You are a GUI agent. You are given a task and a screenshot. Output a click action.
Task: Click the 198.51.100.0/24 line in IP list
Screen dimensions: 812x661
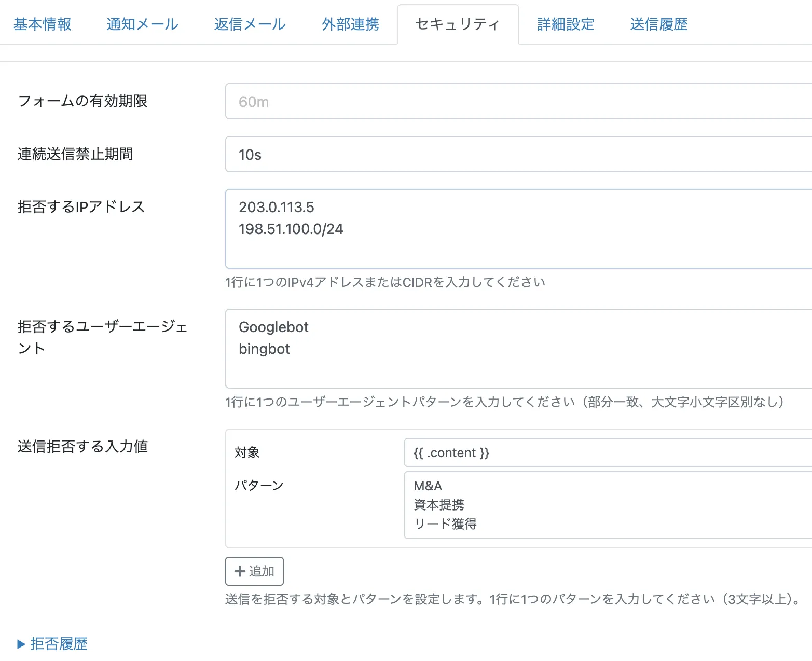291,229
